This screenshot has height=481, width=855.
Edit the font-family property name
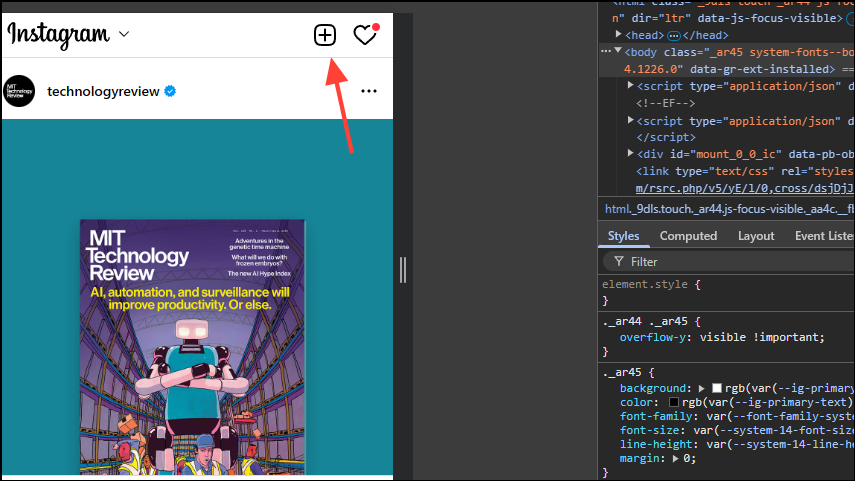[x=656, y=417]
